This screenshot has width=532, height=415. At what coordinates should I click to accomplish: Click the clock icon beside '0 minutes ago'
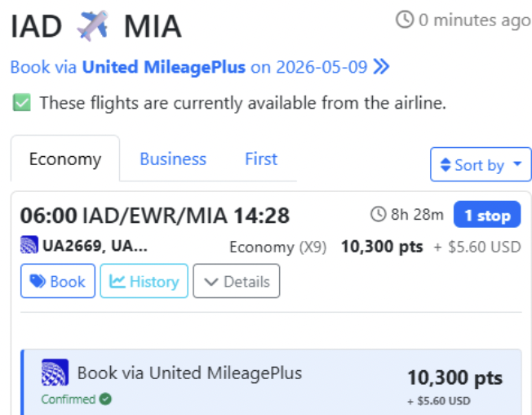405,20
